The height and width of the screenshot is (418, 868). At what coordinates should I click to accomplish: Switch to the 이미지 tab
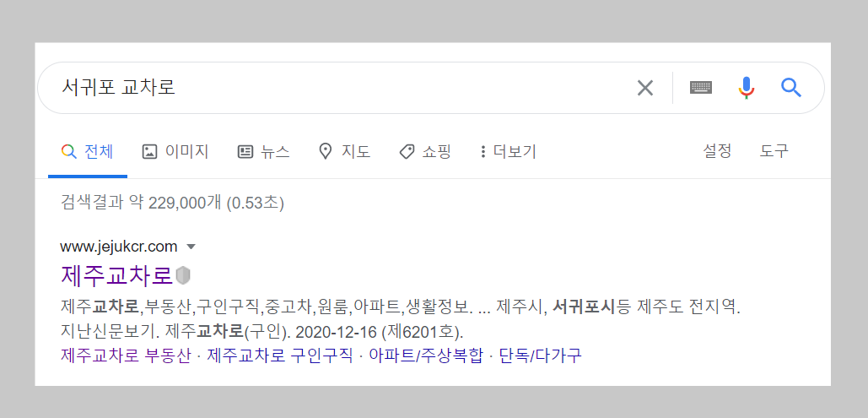click(175, 151)
